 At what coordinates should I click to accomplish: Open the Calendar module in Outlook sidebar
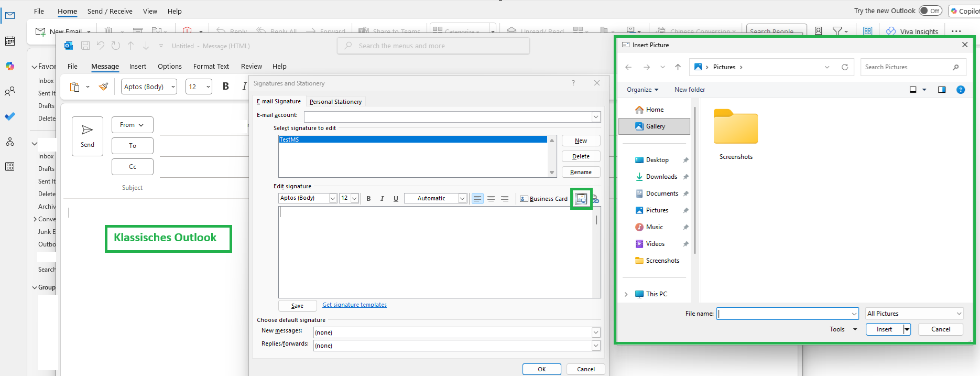(10, 41)
